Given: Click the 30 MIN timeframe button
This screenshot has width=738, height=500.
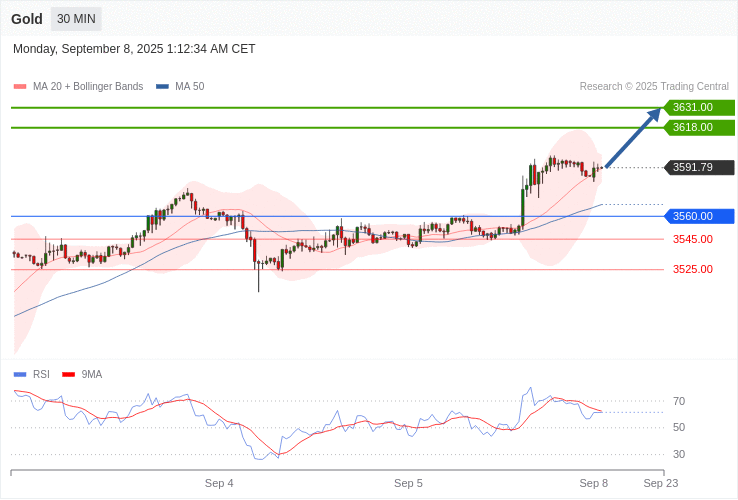Looking at the screenshot, I should (76, 19).
